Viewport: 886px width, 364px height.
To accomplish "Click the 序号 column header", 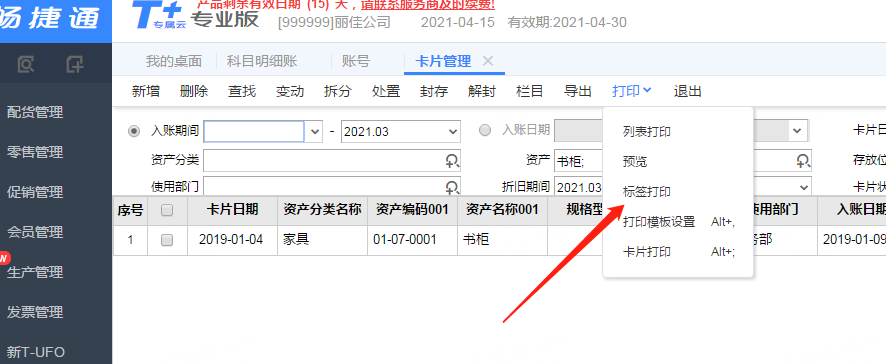I will point(131,211).
